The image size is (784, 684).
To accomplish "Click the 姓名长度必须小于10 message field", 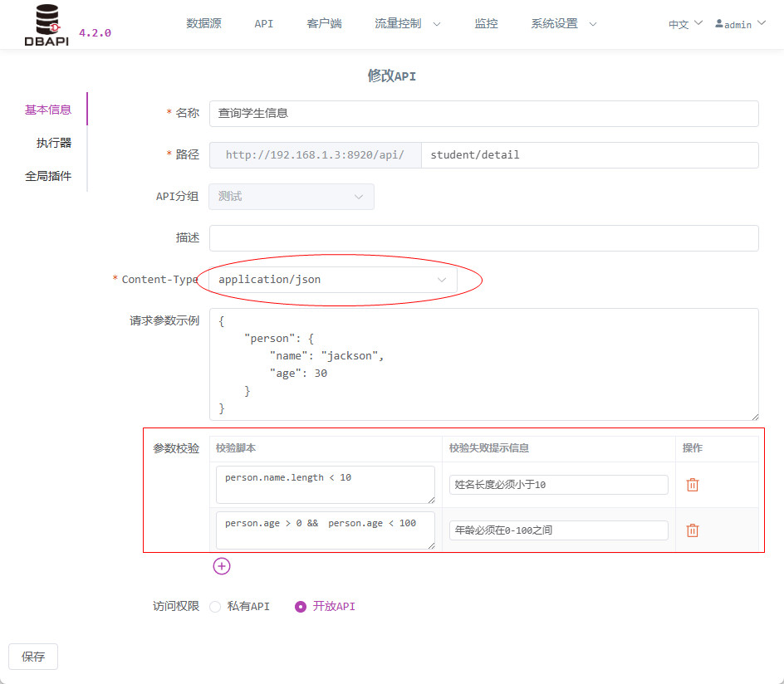I will click(558, 485).
